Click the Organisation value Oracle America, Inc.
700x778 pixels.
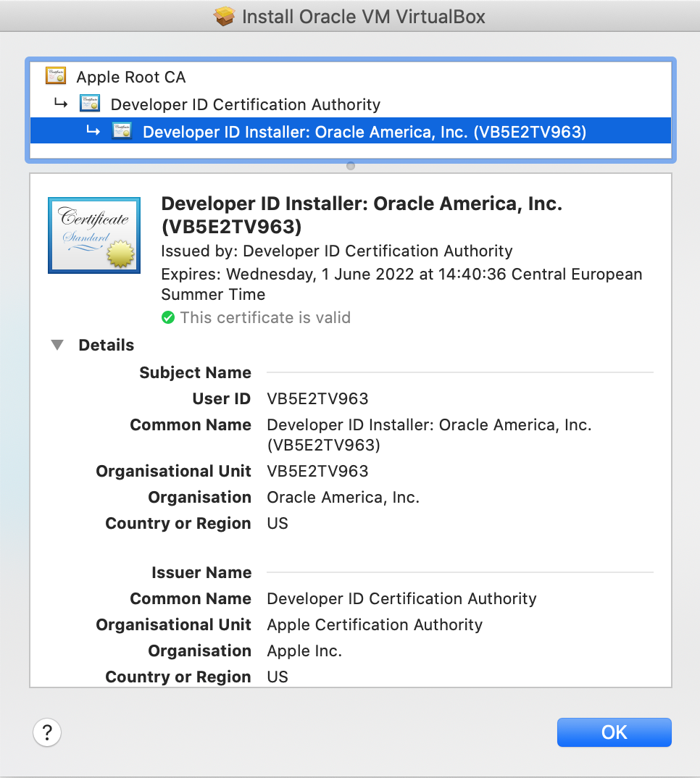pos(343,497)
